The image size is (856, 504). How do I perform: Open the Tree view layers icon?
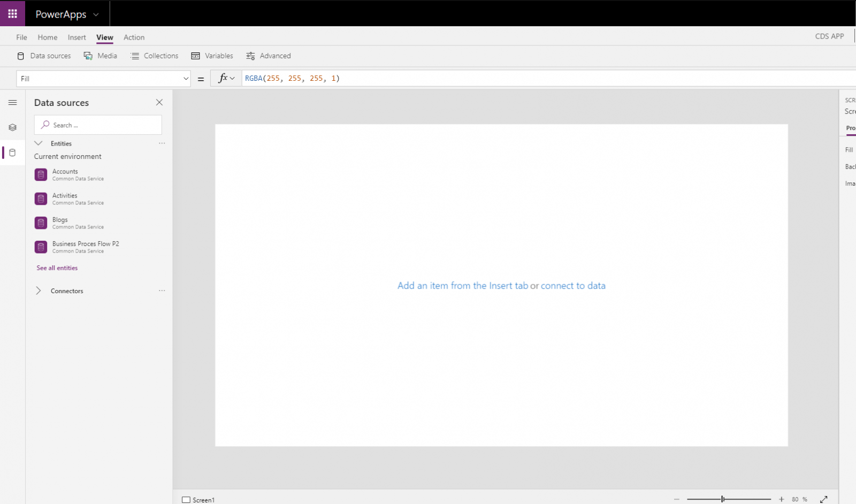tap(13, 127)
